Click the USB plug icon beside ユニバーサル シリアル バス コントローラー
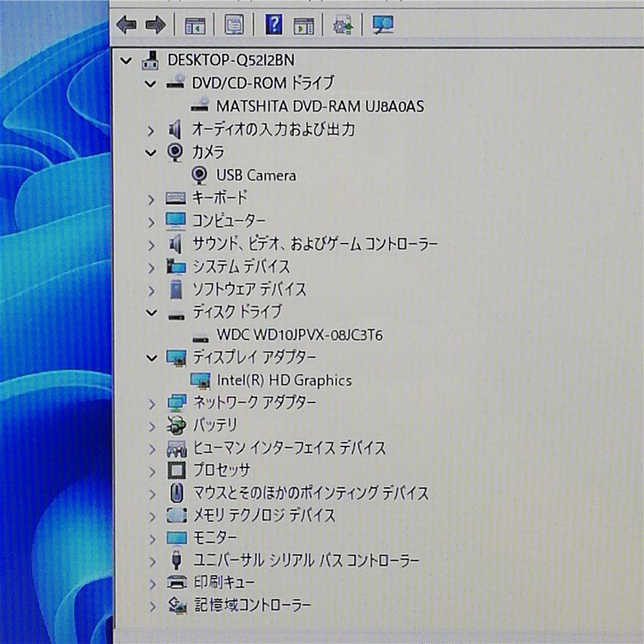The height and width of the screenshot is (644, 644). click(x=176, y=560)
